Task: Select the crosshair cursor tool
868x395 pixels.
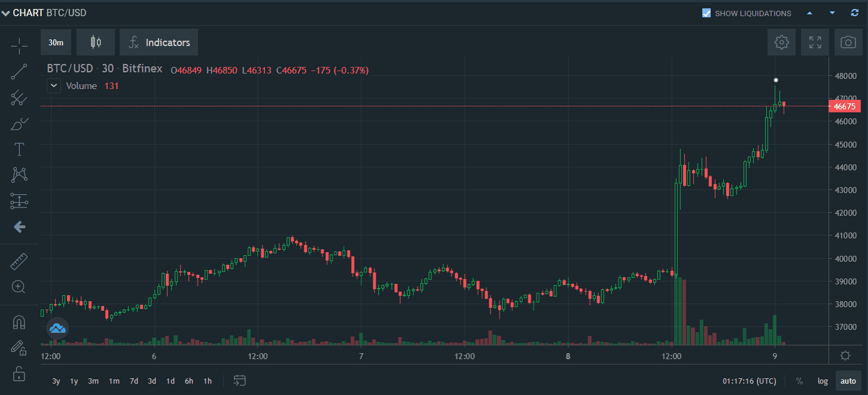Action: (19, 45)
